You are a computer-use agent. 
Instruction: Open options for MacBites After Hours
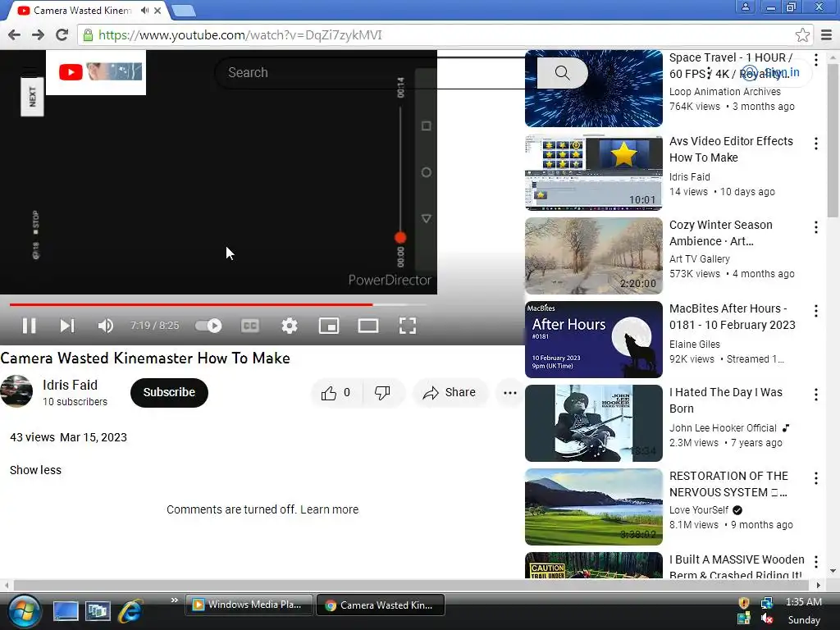[x=816, y=311]
